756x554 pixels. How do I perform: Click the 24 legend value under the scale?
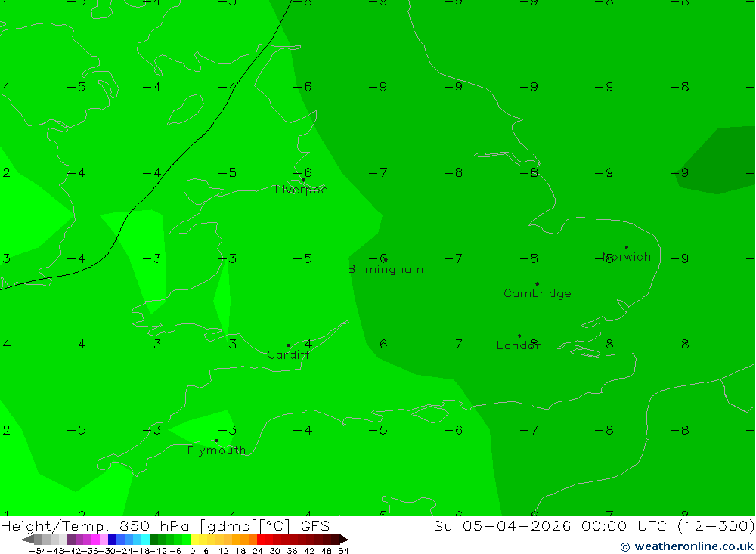(x=258, y=551)
